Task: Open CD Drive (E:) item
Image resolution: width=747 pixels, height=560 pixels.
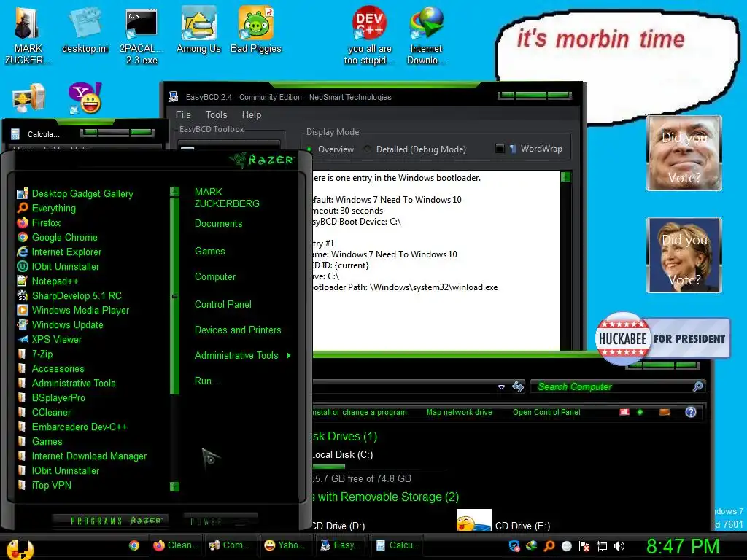Action: (503, 521)
